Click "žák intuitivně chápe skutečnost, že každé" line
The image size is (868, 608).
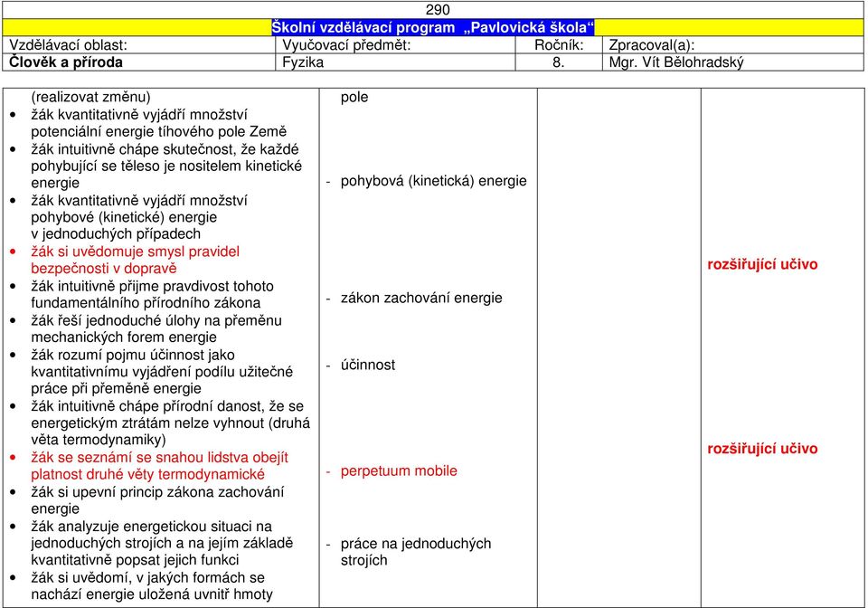pos(165,149)
